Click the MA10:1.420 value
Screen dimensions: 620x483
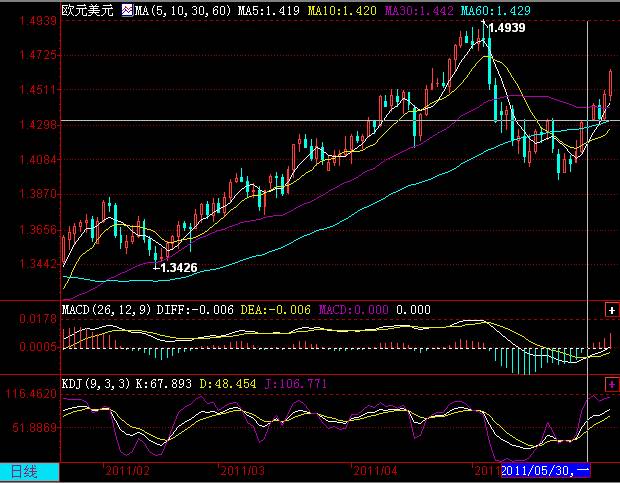pyautogui.click(x=342, y=10)
